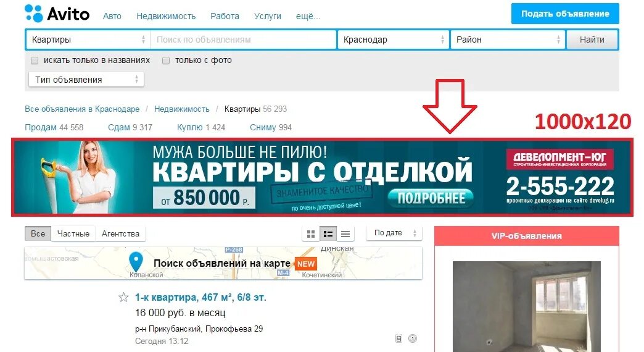Click the Найти search button
This screenshot has height=352, width=644.
(592, 40)
